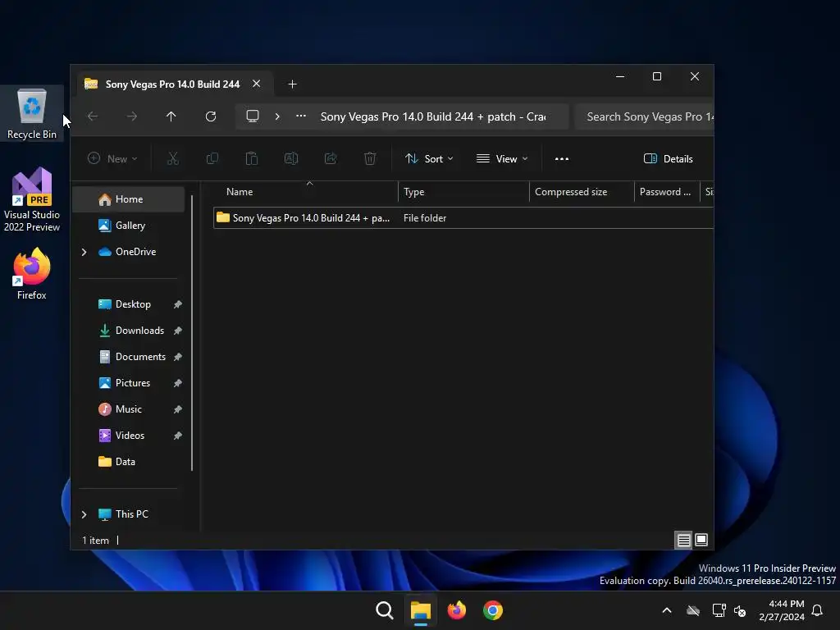840x630 pixels.
Task: Click the Delete trash icon
Action: 370,158
